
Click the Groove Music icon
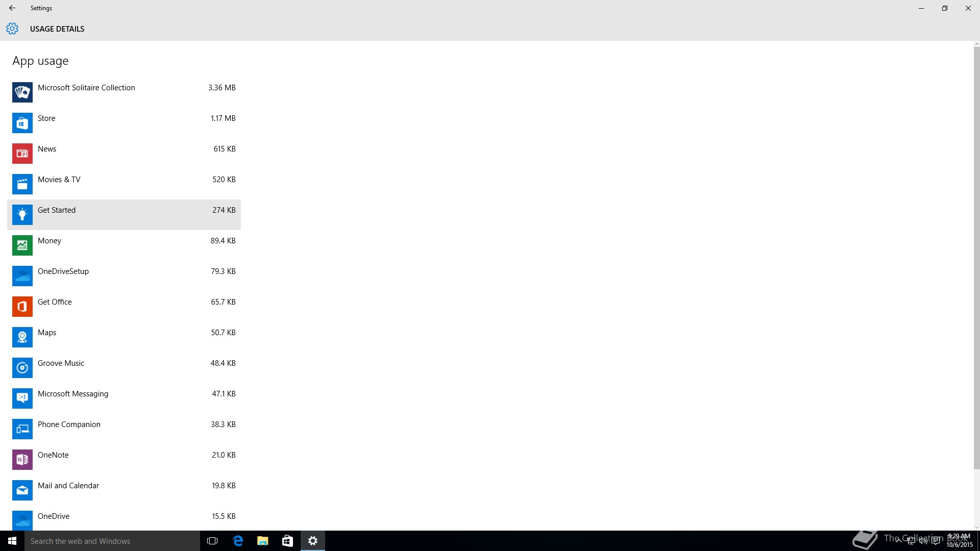pos(22,368)
